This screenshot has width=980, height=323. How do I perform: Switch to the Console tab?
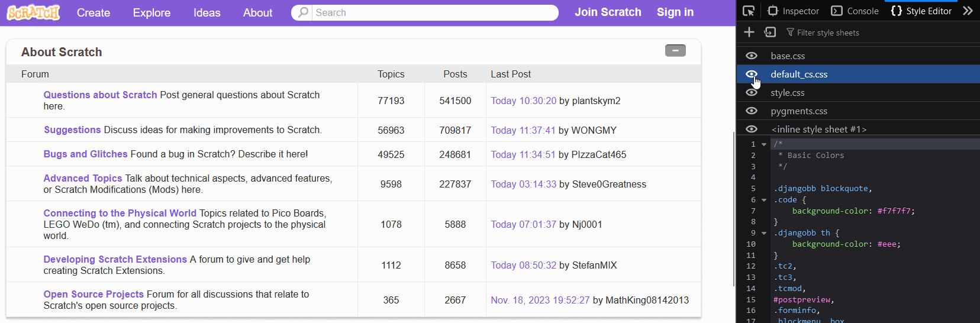point(855,11)
